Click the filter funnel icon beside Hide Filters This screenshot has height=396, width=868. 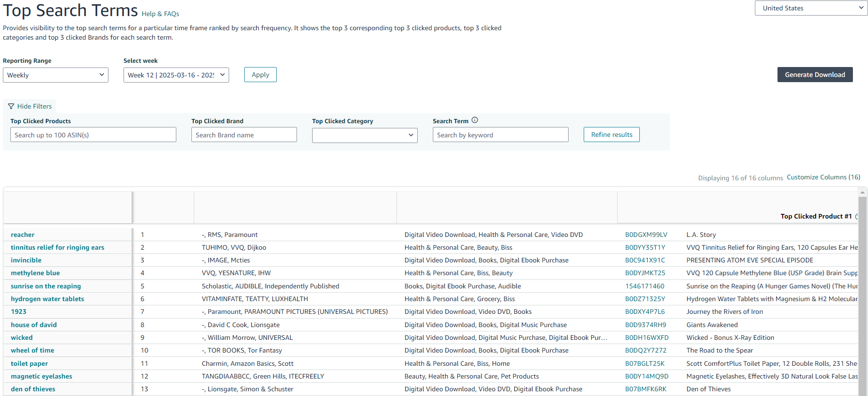[11, 106]
